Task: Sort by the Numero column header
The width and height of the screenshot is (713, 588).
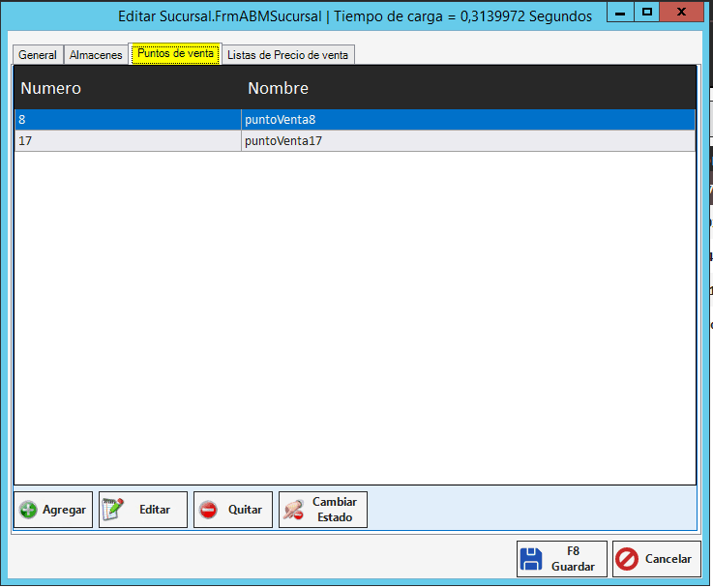Action: pos(51,88)
